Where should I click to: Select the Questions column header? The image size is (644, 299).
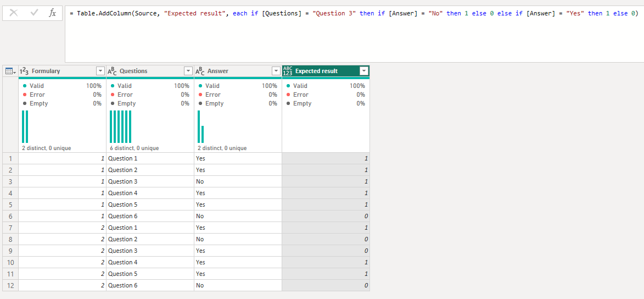150,71
